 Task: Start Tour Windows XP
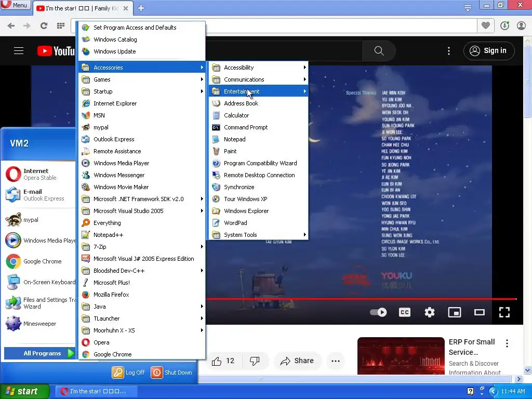[x=258, y=199]
